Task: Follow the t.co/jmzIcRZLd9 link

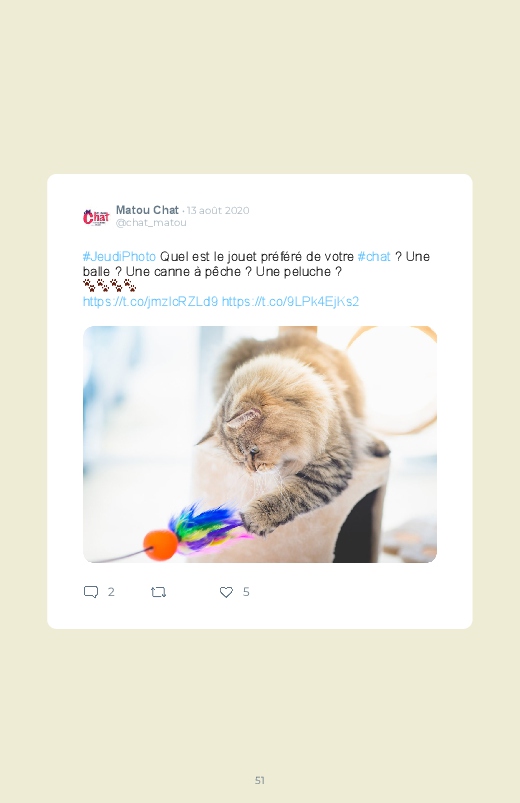Action: coord(151,302)
